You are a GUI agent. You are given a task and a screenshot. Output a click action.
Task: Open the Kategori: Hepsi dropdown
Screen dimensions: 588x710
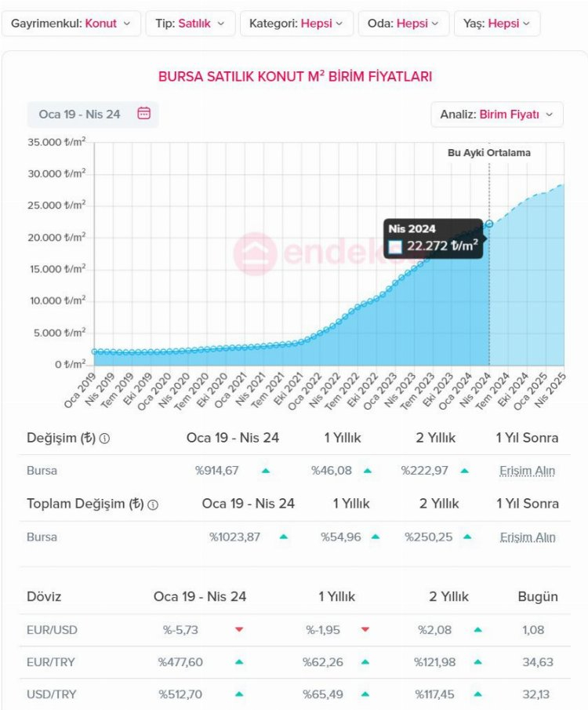[296, 24]
